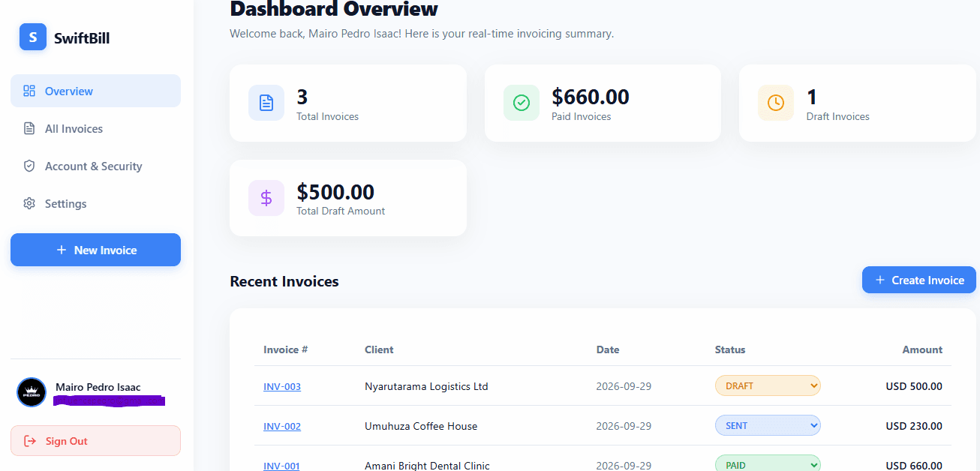Click the Mairo Pedro Isaac profile avatar
980x471 pixels.
point(32,392)
